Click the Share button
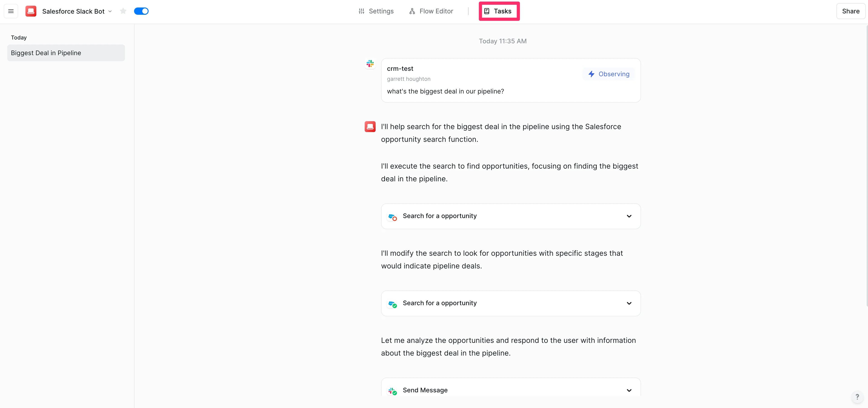Viewport: 868px width, 408px height. click(851, 11)
